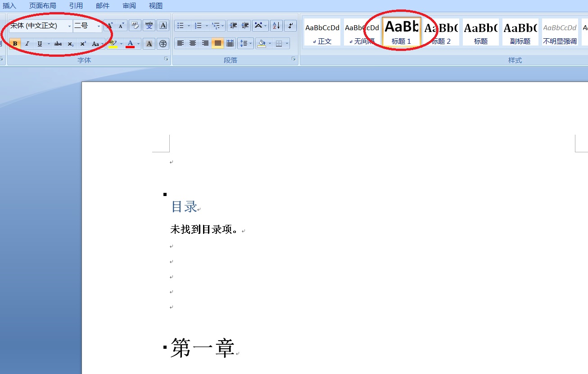Toggle underline formatting button
The image size is (588, 374).
[x=40, y=44]
